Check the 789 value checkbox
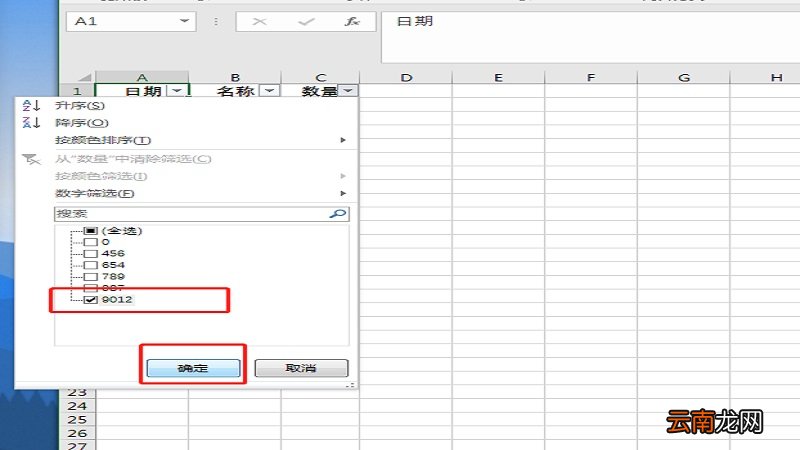Viewport: 800px width, 450px height. click(90, 277)
